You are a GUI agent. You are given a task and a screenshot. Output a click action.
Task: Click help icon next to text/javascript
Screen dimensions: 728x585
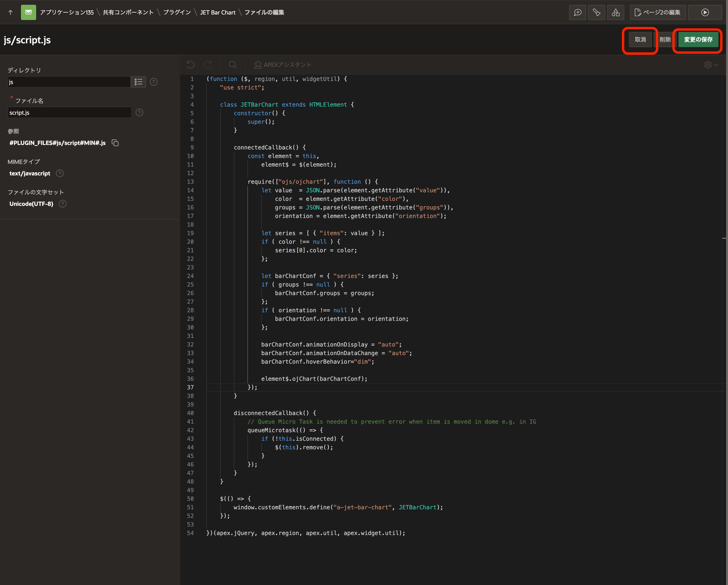click(x=60, y=173)
